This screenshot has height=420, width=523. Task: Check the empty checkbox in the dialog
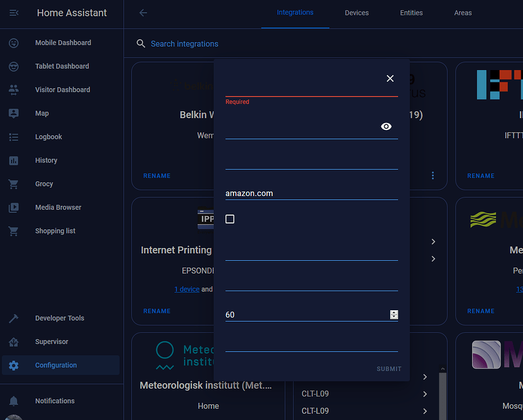coord(230,219)
